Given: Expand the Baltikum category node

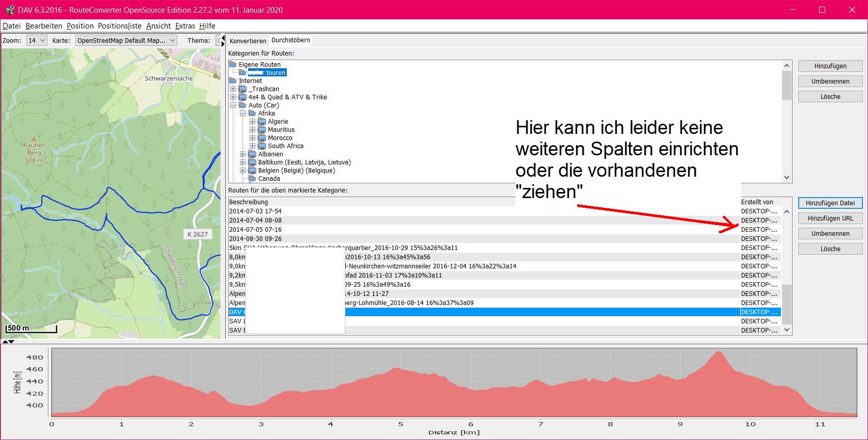Looking at the screenshot, I should coord(243,162).
